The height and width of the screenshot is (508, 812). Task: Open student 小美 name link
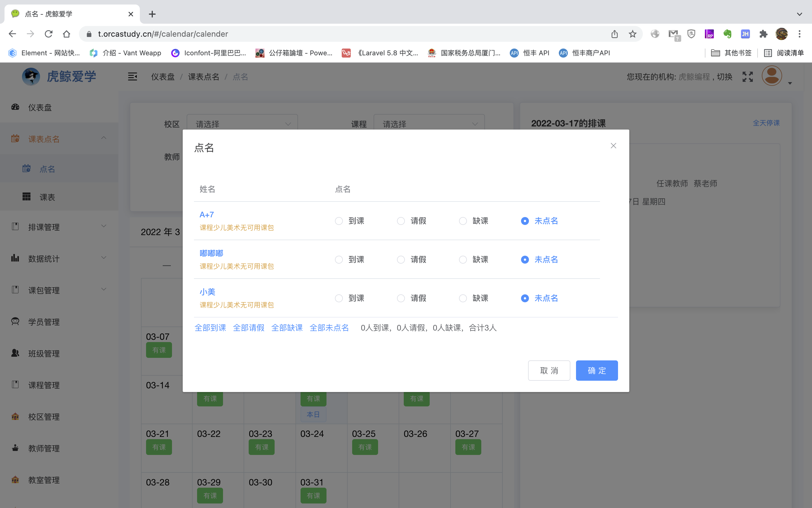coord(207,292)
